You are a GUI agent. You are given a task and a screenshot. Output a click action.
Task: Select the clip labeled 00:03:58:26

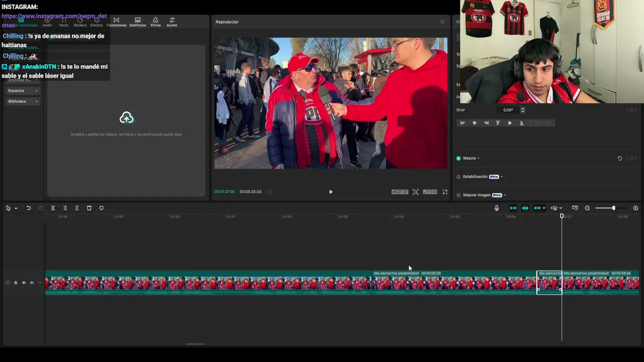pyautogui.click(x=601, y=283)
